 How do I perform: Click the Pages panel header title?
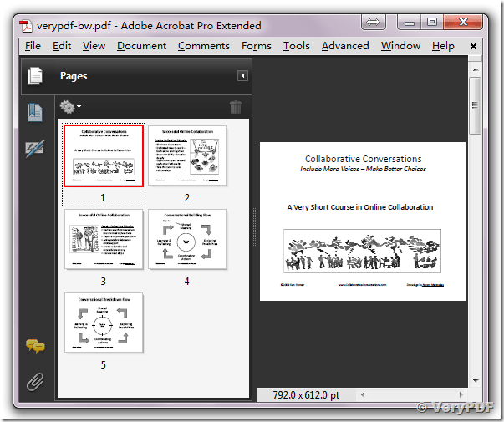74,76
